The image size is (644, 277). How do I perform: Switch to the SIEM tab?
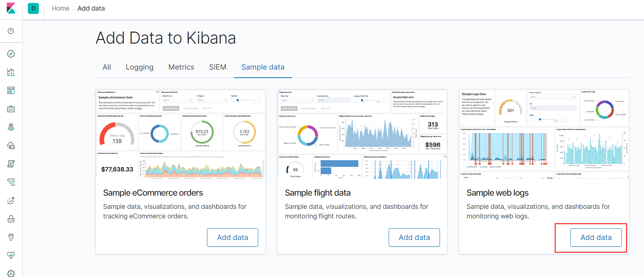pyautogui.click(x=218, y=67)
